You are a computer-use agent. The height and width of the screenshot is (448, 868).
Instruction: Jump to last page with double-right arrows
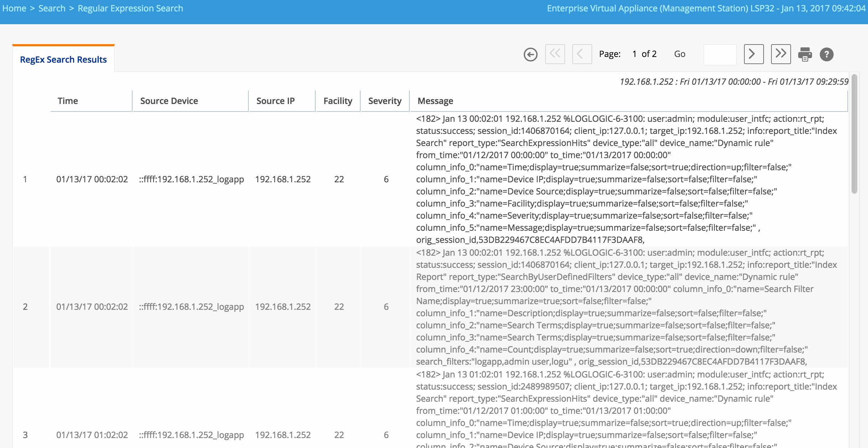coord(780,54)
